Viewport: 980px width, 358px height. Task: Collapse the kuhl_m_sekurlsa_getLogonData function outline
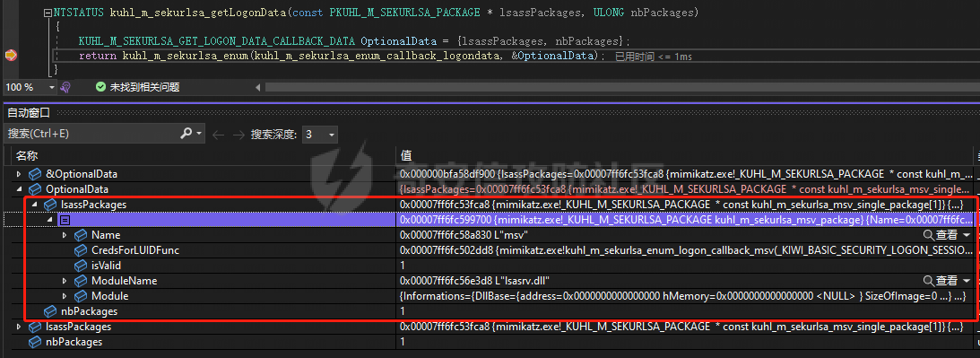pyautogui.click(x=48, y=13)
